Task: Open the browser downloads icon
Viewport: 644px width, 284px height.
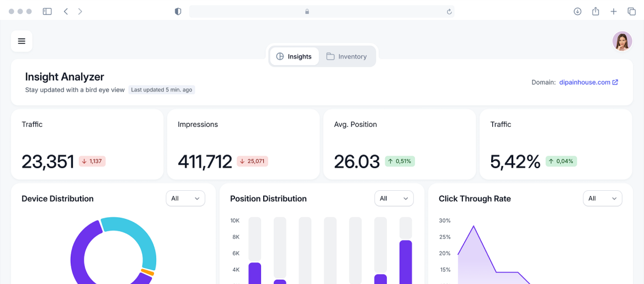Action: (577, 12)
